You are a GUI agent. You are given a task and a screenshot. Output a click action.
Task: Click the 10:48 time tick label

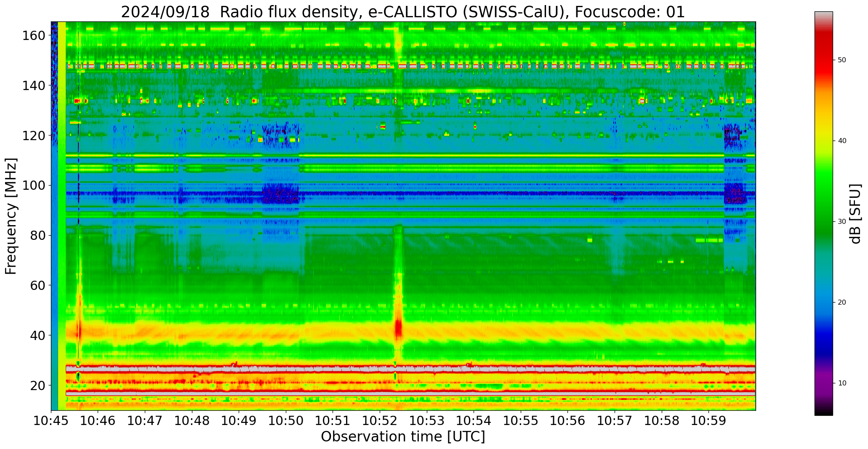192,421
